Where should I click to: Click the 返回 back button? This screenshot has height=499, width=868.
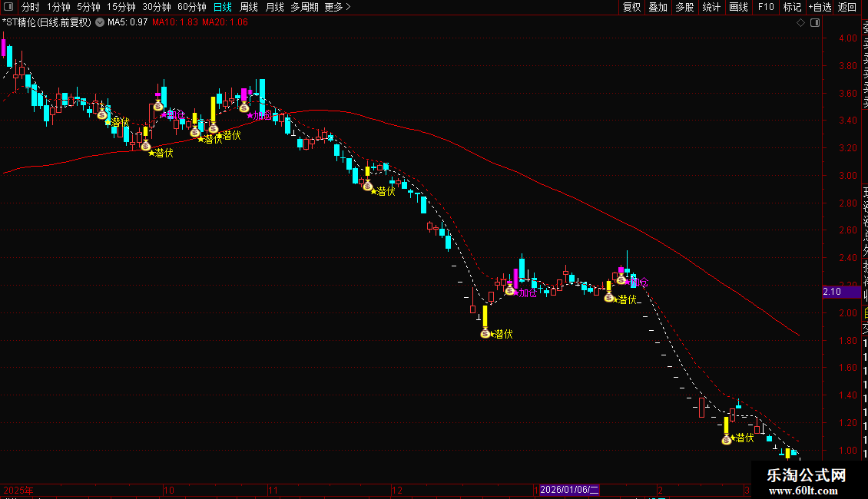[847, 7]
